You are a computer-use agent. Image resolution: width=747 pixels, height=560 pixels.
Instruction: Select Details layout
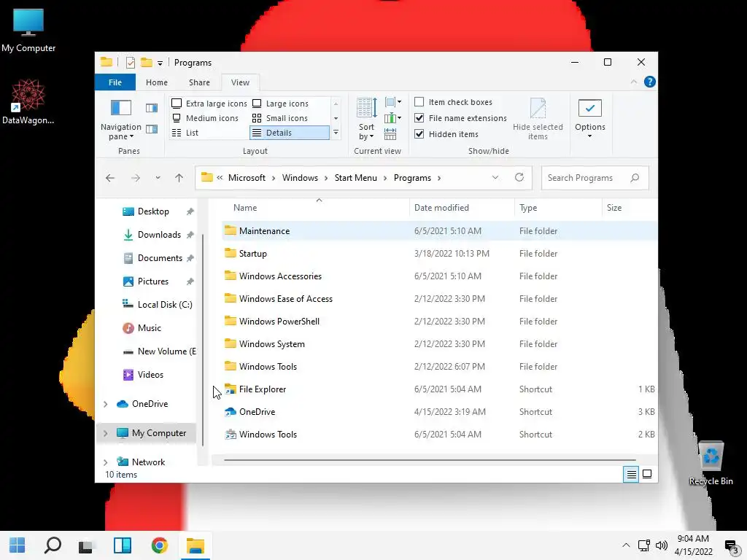pyautogui.click(x=289, y=133)
